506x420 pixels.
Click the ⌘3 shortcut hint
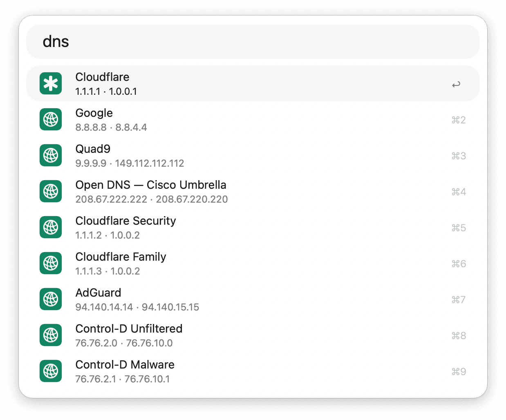pos(459,156)
